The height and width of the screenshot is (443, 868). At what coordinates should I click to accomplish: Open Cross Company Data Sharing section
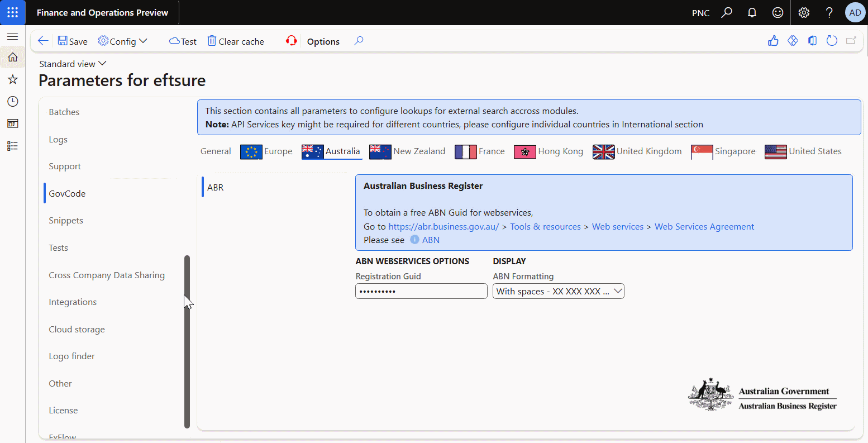click(x=107, y=275)
